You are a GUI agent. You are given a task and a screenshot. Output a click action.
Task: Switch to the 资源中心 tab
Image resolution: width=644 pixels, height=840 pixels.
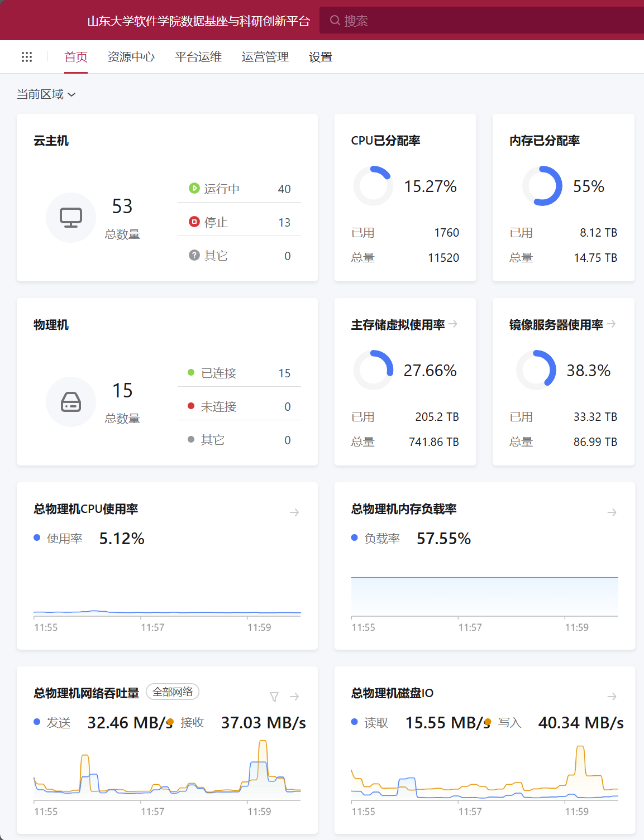(131, 57)
